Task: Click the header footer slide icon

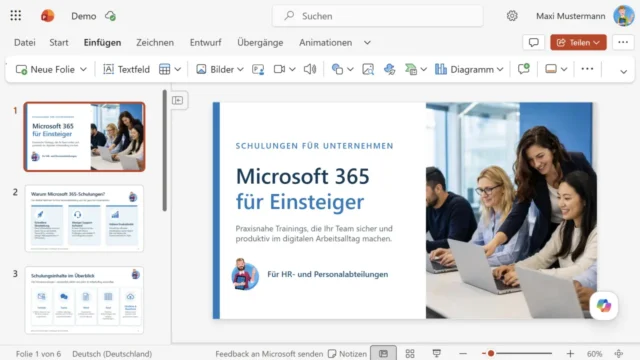Action: click(551, 69)
